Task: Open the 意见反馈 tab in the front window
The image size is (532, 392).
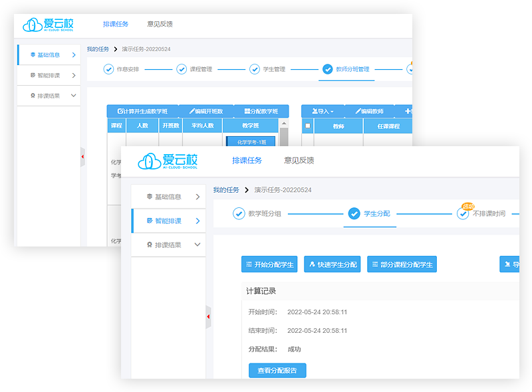Action: tap(299, 160)
